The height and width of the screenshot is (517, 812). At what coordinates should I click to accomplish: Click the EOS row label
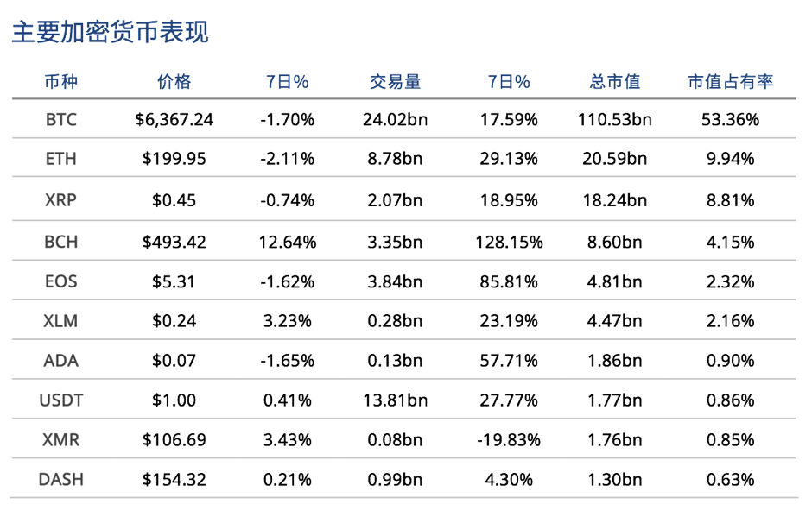click(61, 281)
